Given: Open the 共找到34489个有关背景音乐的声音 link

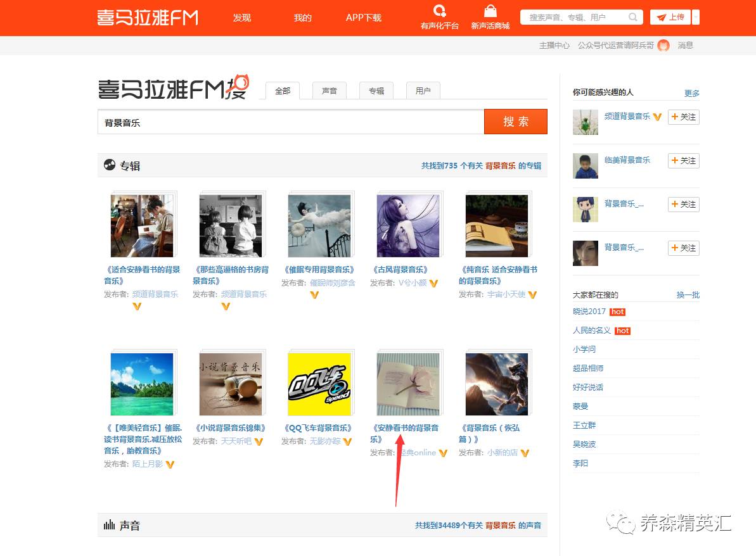Looking at the screenshot, I should [478, 526].
